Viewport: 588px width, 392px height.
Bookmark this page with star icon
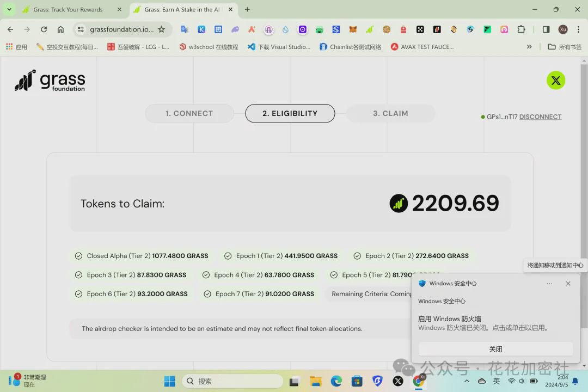[x=162, y=29]
